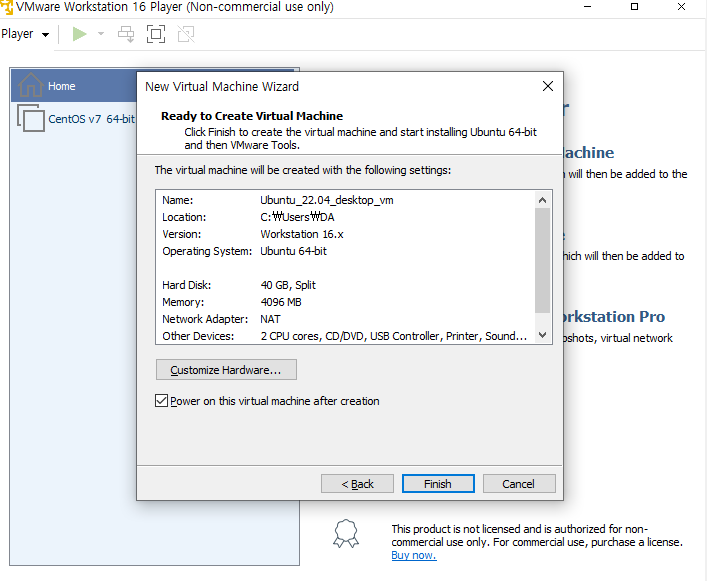Enter full screen mode icon
Screen dimensions: 707x581
[x=156, y=34]
